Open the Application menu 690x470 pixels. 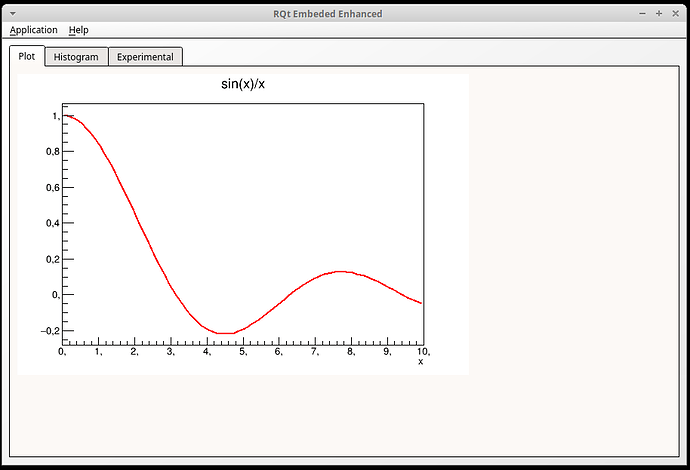pos(34,30)
